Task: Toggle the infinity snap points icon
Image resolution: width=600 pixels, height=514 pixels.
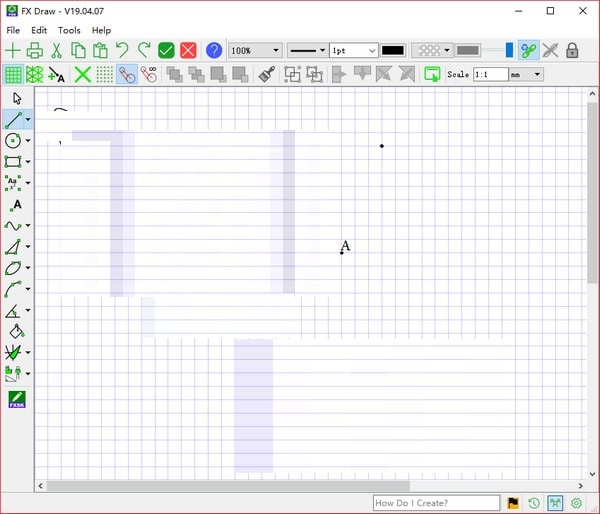Action: click(x=148, y=74)
